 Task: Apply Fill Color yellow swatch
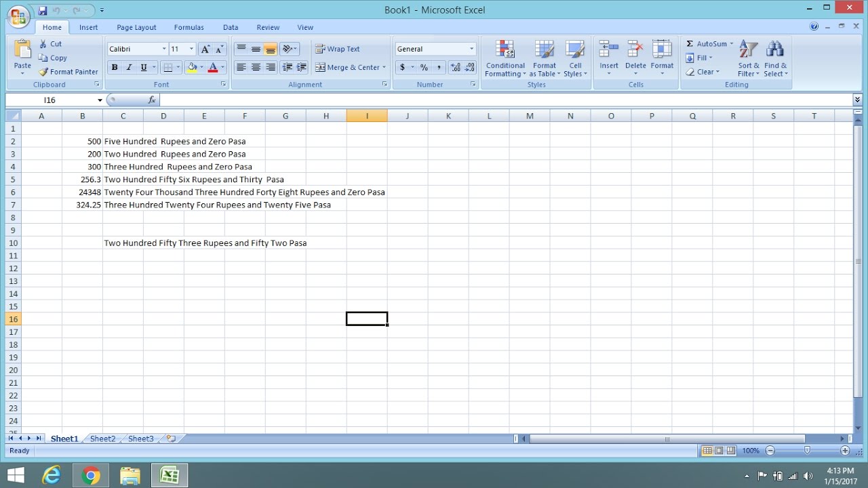(x=192, y=67)
